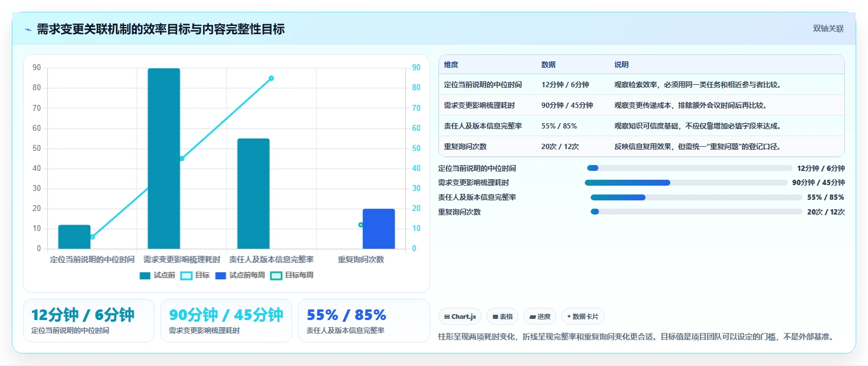This screenshot has width=868, height=366.
Task: Toggle the 试点前每周 legend series
Action: point(240,275)
